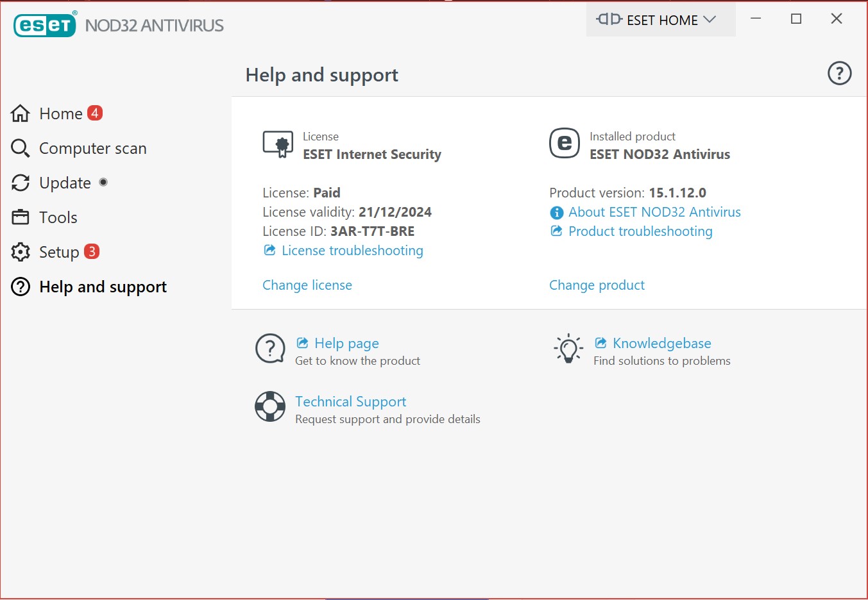Click the installed product ESET 'e' icon

coord(564,143)
